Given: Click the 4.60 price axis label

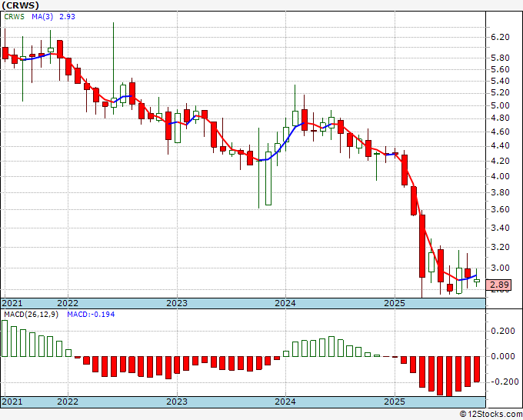Looking at the screenshot, I should coord(501,132).
